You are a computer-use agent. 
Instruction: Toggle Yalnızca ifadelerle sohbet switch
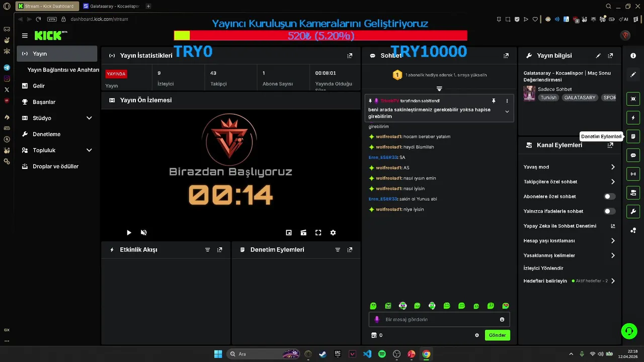609,212
